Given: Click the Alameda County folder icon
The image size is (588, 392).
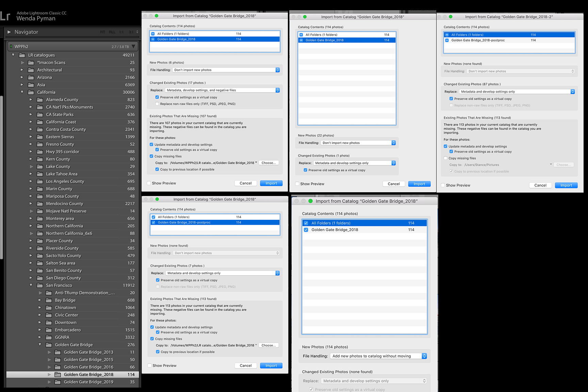Looking at the screenshot, I should pos(40,100).
